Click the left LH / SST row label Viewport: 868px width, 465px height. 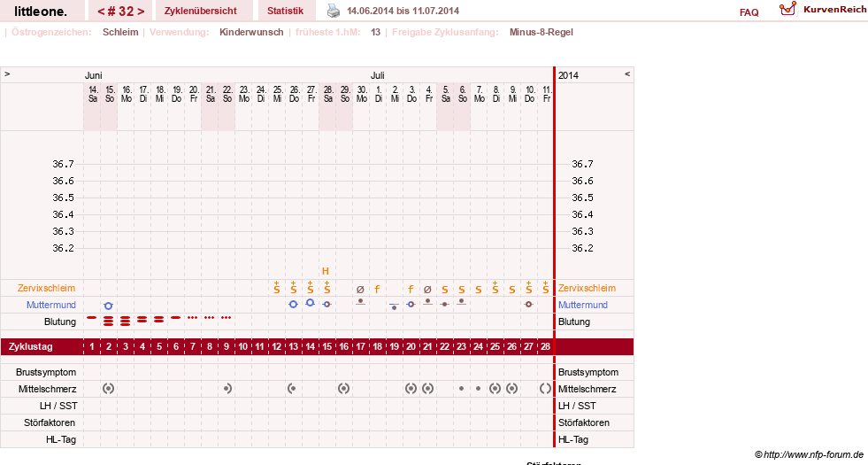pyautogui.click(x=58, y=406)
